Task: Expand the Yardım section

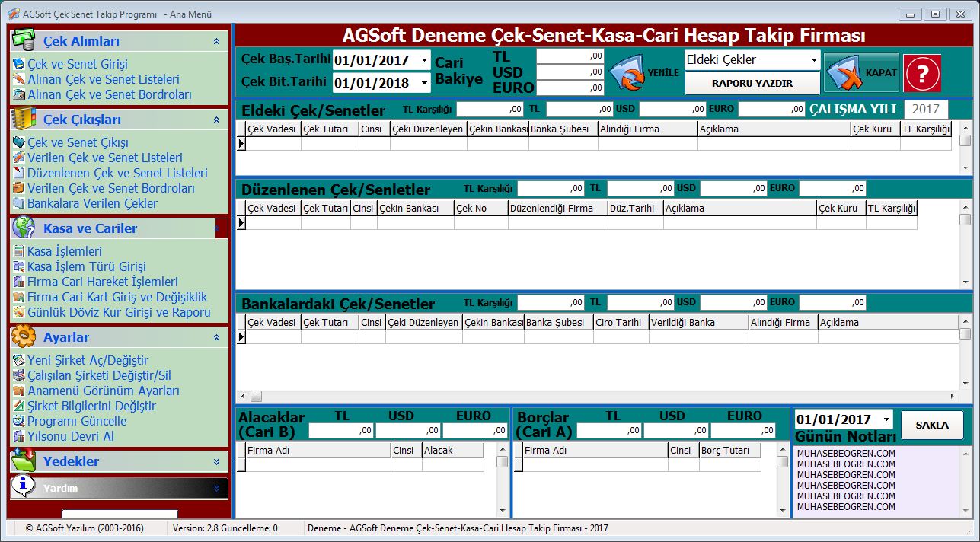Action: pos(216,488)
